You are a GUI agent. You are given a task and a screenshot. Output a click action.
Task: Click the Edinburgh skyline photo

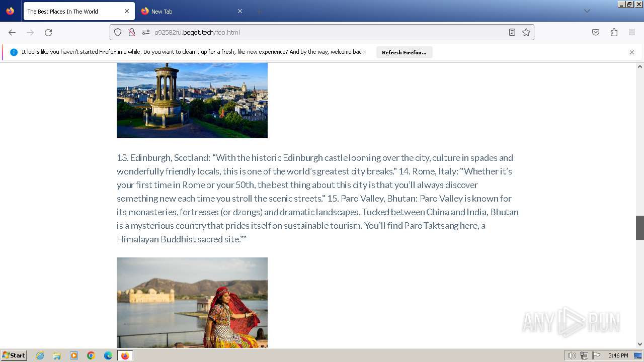click(x=192, y=101)
